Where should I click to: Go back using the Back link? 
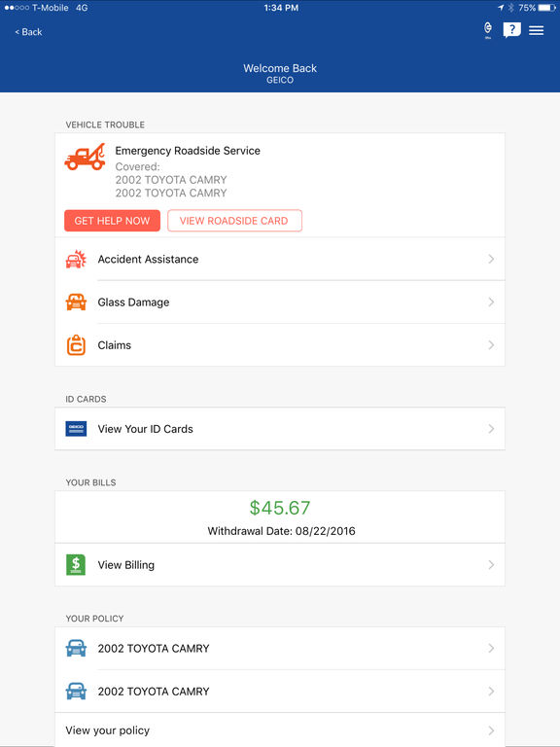click(28, 32)
